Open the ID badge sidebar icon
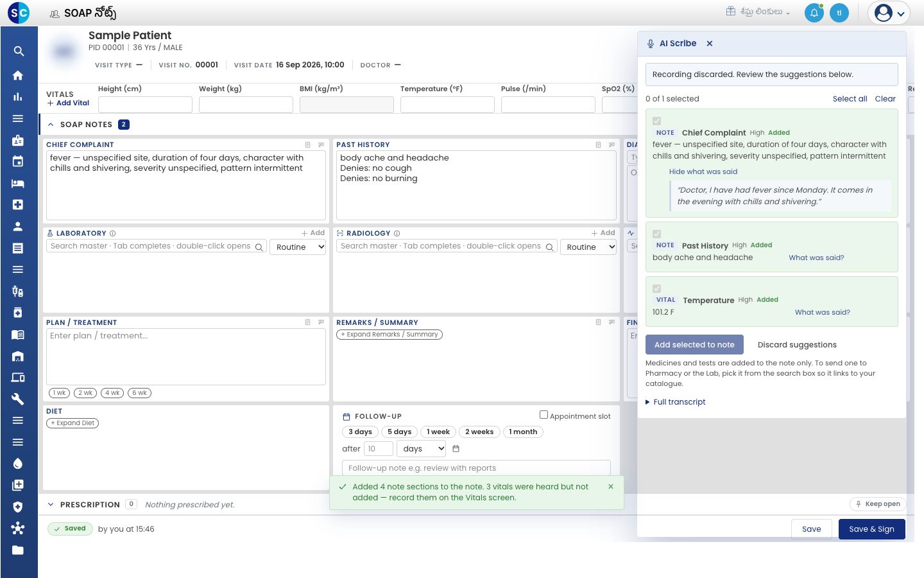Image resolution: width=924 pixels, height=578 pixels. coord(18,140)
